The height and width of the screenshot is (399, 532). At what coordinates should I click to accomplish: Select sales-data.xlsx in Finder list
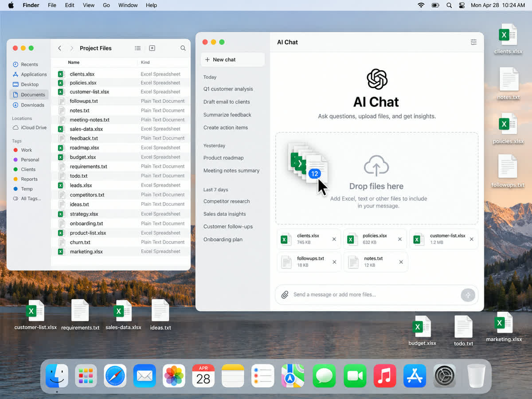(121, 129)
